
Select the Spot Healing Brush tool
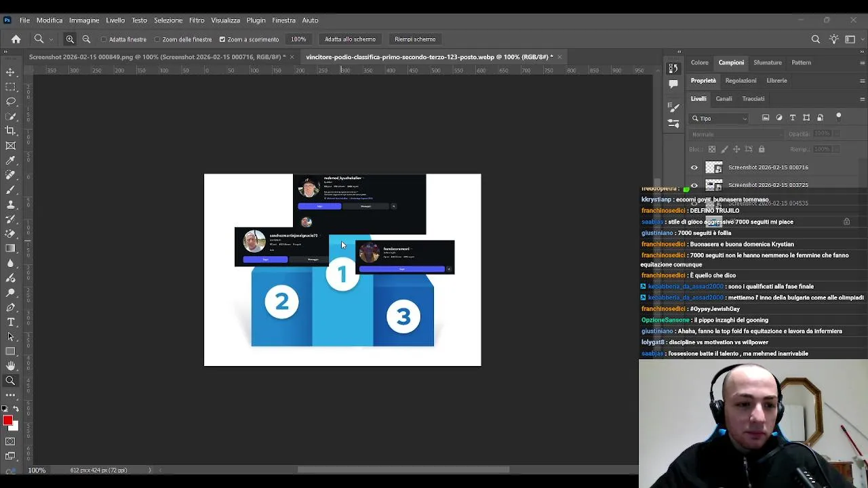(x=10, y=175)
